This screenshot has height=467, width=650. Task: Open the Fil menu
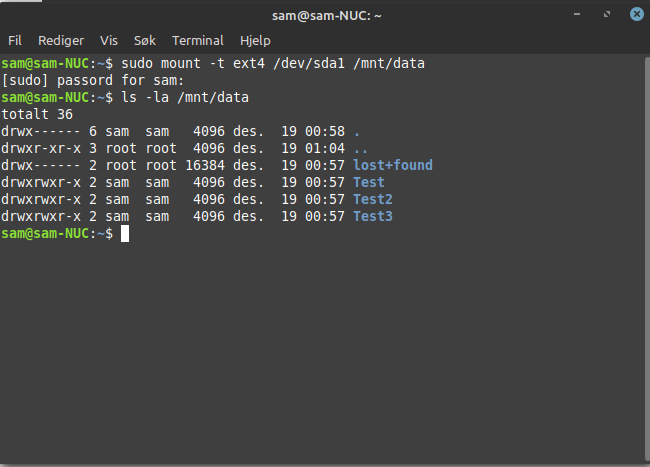(15, 41)
